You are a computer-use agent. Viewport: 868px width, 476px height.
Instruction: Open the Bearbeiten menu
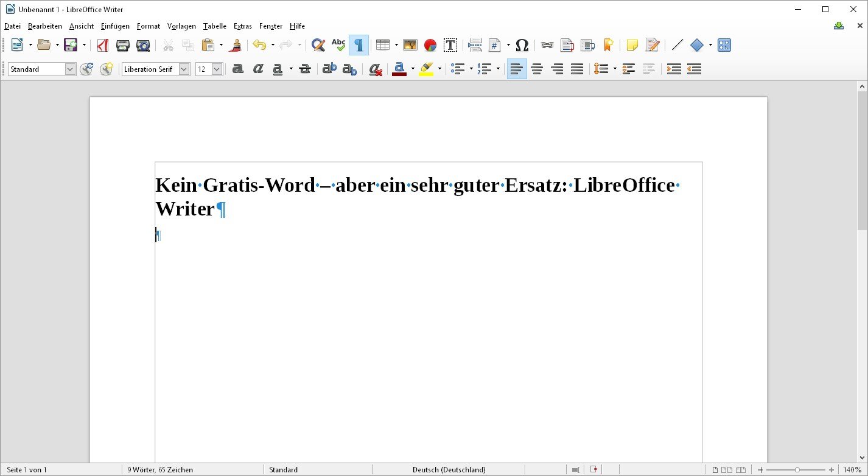[x=45, y=26]
